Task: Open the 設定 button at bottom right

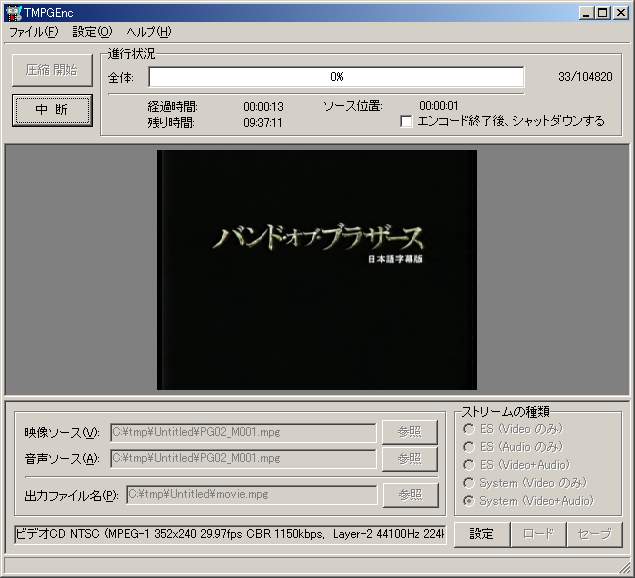Action: (x=482, y=534)
